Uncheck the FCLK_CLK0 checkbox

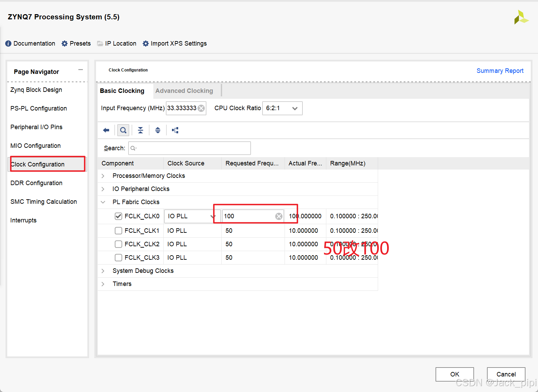coord(118,216)
